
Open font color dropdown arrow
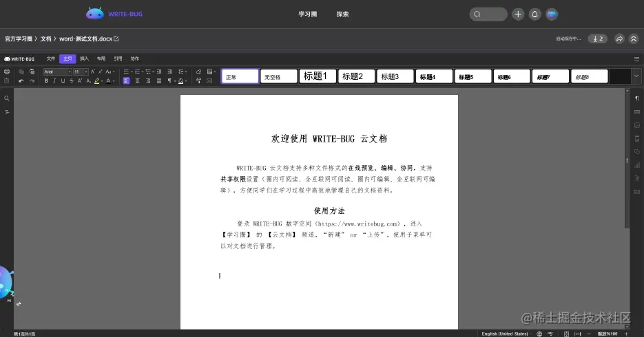(114, 81)
